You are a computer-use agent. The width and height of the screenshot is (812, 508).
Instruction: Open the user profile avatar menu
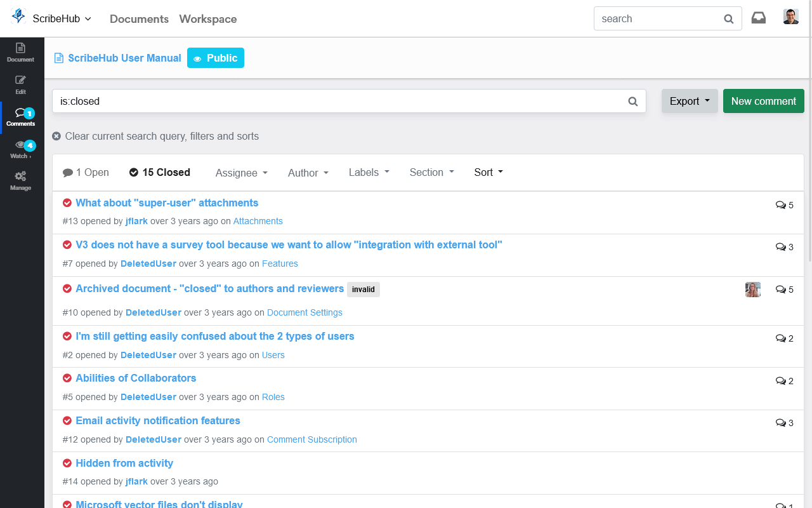pyautogui.click(x=791, y=17)
